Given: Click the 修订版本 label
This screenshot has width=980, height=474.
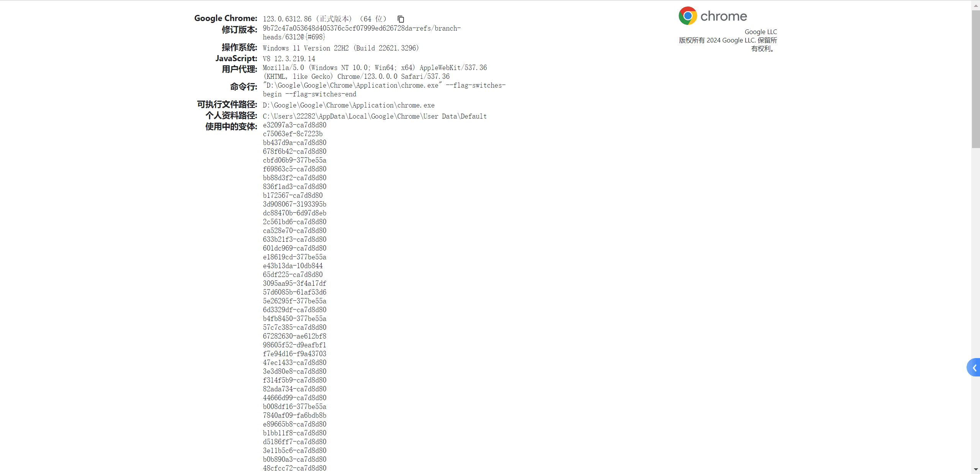Looking at the screenshot, I should 239,29.
